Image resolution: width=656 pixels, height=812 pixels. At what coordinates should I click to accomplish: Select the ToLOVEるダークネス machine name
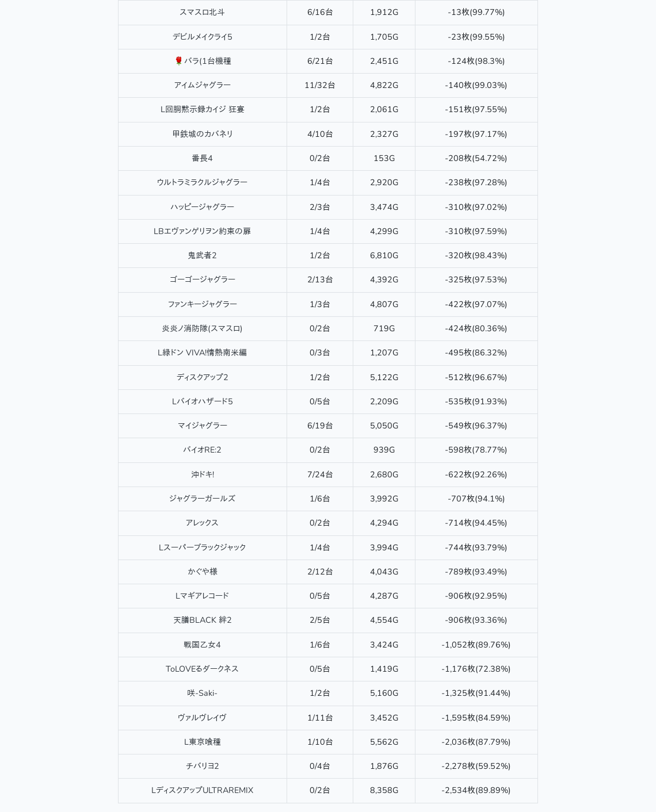pyautogui.click(x=202, y=669)
